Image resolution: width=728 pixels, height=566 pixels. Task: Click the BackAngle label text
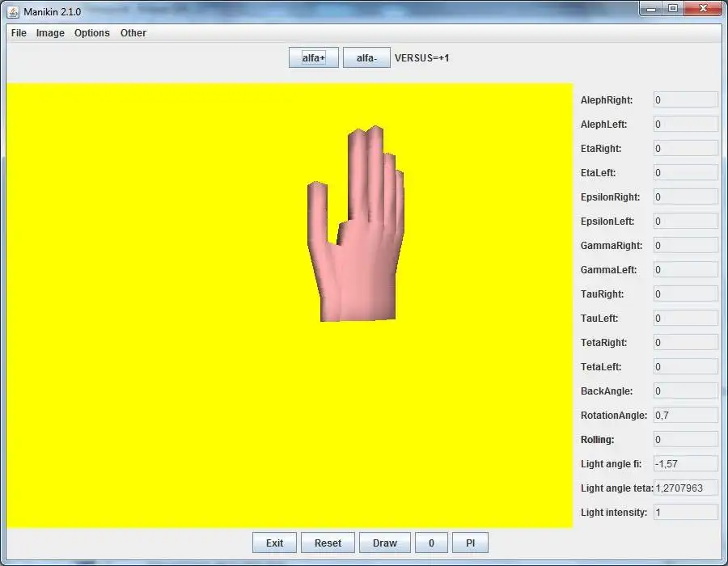607,391
